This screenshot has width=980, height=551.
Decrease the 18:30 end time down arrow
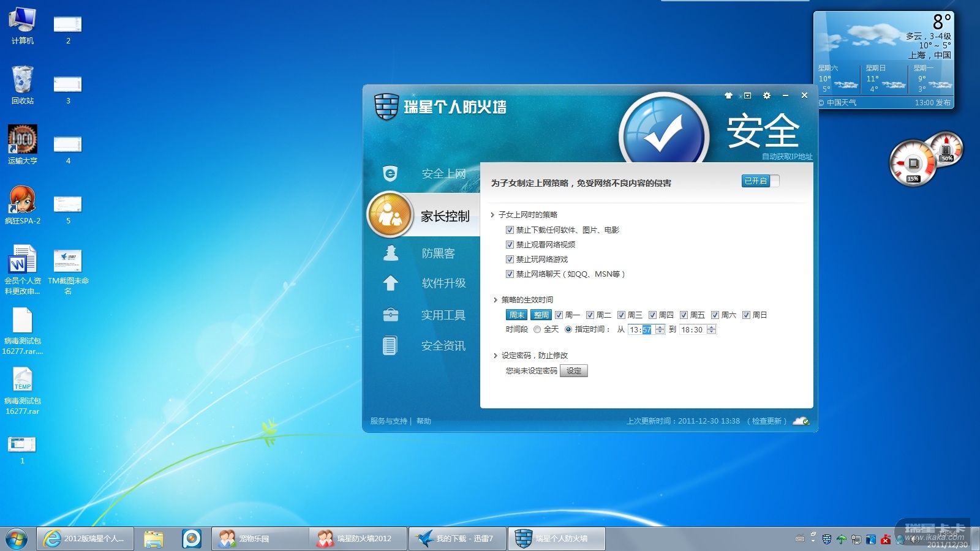(x=711, y=332)
